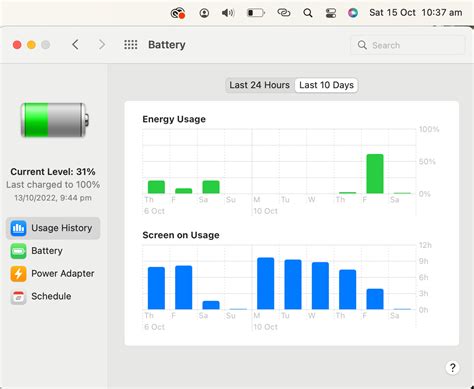Open Control Center in the menu bar
Viewport: 474px width, 389px height.
(330, 13)
